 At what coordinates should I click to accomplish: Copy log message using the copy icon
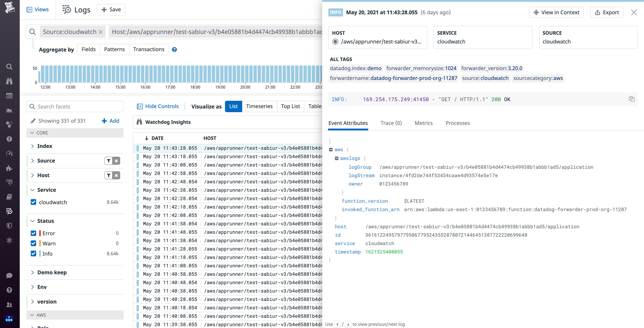pos(632,99)
